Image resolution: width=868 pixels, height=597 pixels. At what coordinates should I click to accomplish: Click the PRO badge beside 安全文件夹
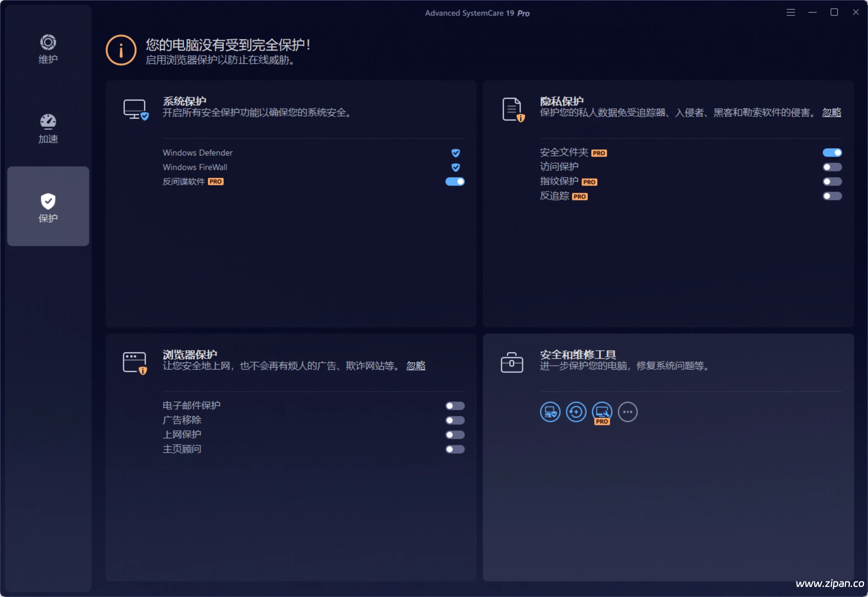599,153
